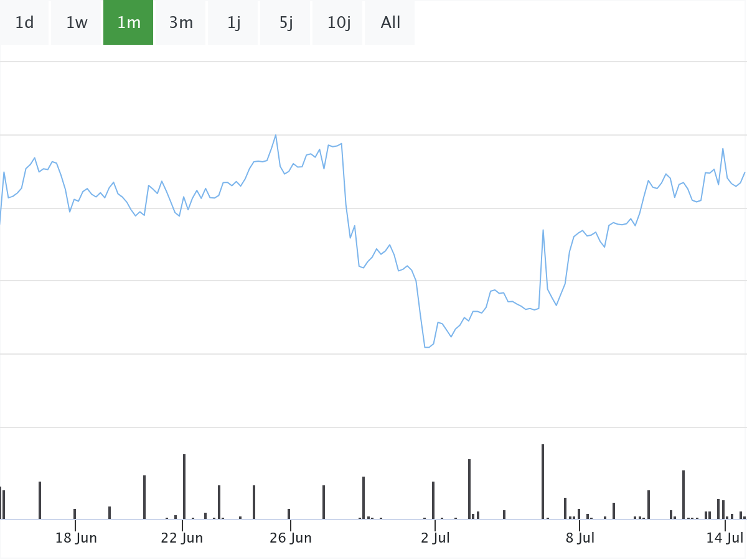
Task: Click the 22 Jun date label
Action: (x=182, y=538)
